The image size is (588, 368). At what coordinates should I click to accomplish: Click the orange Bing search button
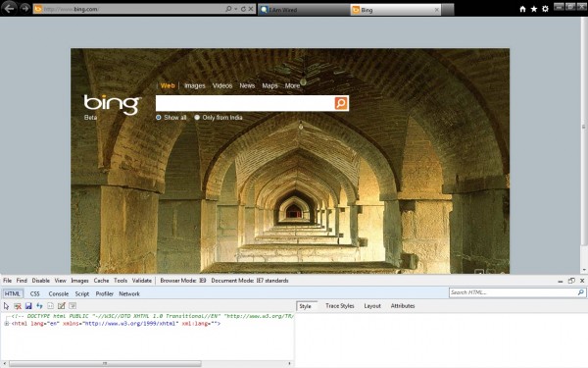341,103
